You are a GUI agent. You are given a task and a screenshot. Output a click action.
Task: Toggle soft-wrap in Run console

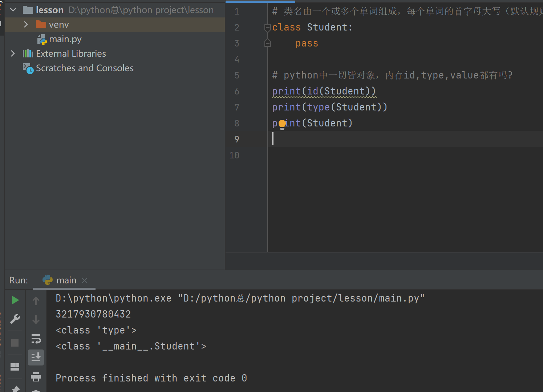point(36,339)
